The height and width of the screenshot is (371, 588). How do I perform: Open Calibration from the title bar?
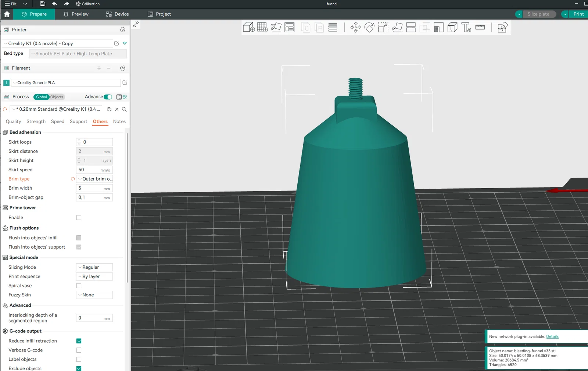pyautogui.click(x=87, y=4)
